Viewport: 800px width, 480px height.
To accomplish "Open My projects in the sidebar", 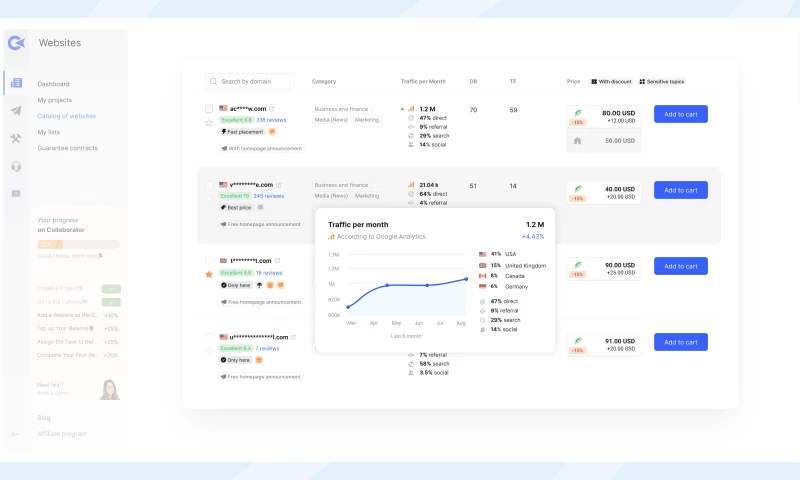I will [x=55, y=100].
